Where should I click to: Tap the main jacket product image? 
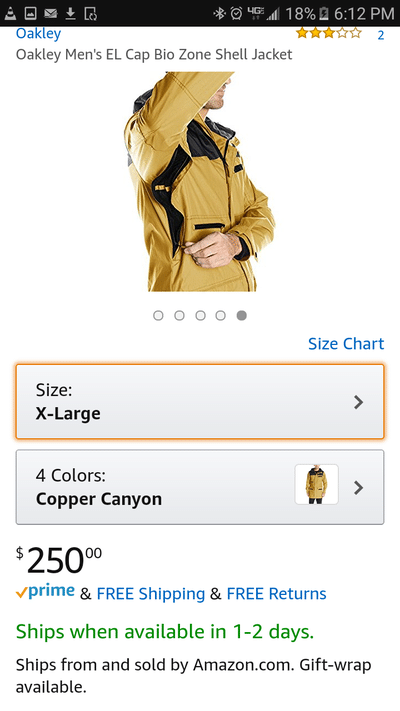coord(200,181)
